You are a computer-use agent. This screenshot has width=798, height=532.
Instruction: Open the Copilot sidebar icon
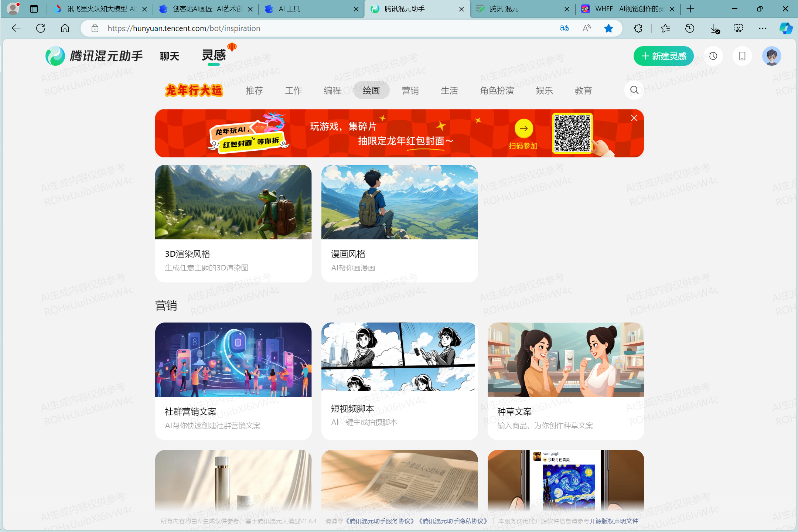point(786,28)
